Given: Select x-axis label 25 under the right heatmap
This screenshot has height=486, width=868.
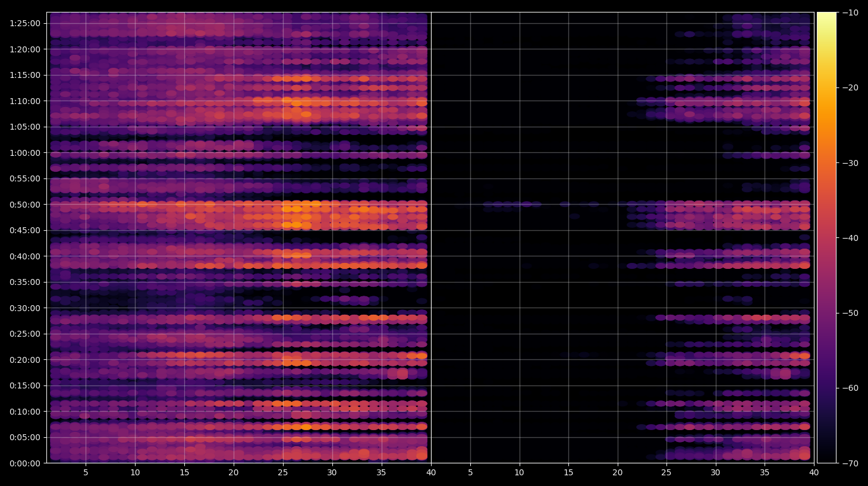Looking at the screenshot, I should 666,473.
